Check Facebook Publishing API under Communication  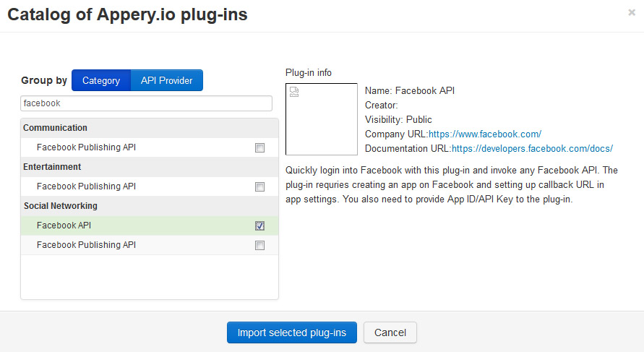(259, 148)
